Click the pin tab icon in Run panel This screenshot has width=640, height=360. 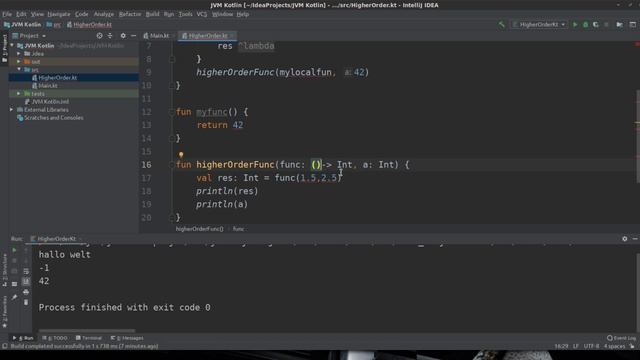tap(14, 297)
